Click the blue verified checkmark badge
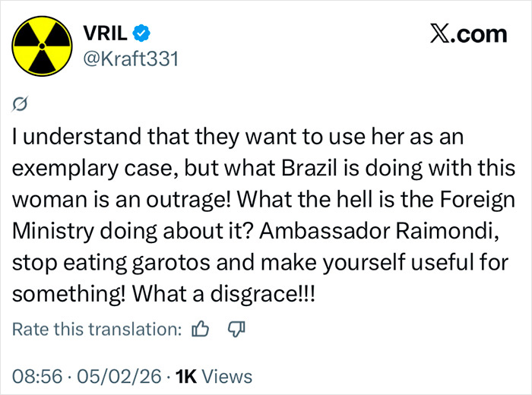This screenshot has height=395, width=532. coord(141,33)
